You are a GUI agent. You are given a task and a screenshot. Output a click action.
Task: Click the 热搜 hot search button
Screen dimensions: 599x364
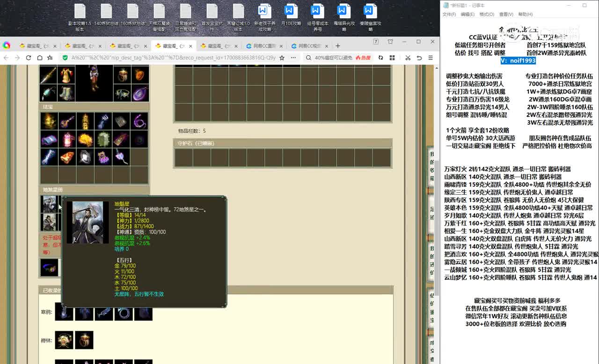pos(363,58)
